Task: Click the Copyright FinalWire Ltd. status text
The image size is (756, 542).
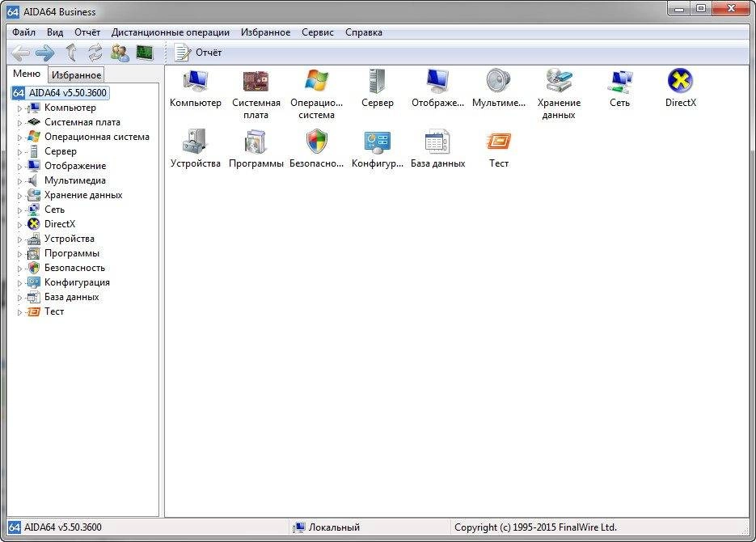Action: pyautogui.click(x=535, y=527)
